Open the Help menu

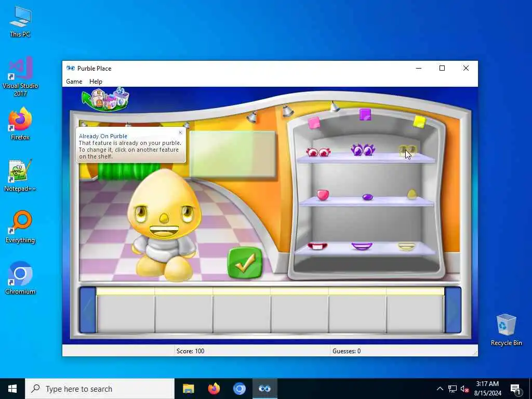pos(96,82)
